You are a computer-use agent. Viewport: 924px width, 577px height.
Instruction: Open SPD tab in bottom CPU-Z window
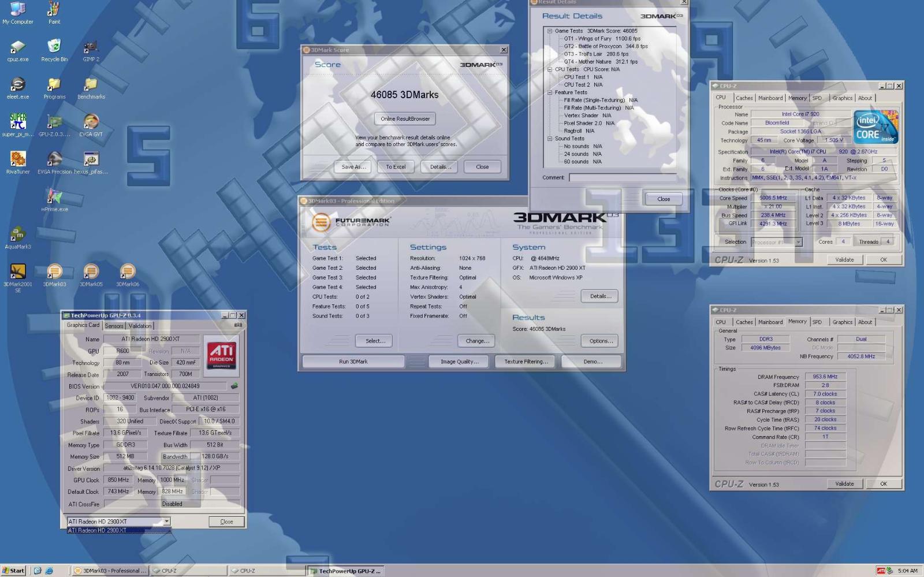tap(817, 322)
